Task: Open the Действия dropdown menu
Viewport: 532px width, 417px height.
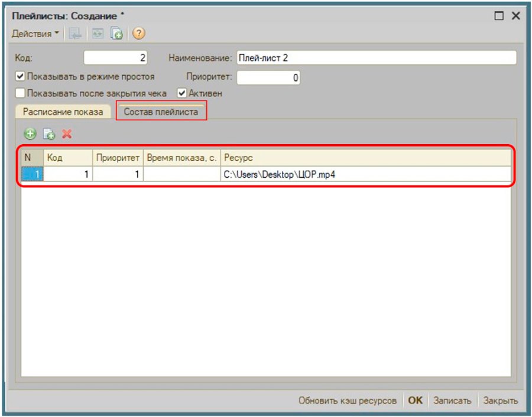Action: coord(35,34)
